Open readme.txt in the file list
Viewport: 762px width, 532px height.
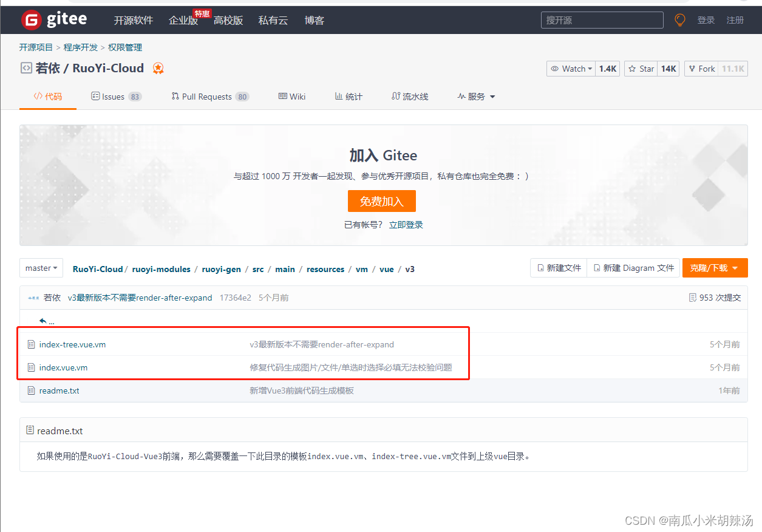tap(60, 390)
